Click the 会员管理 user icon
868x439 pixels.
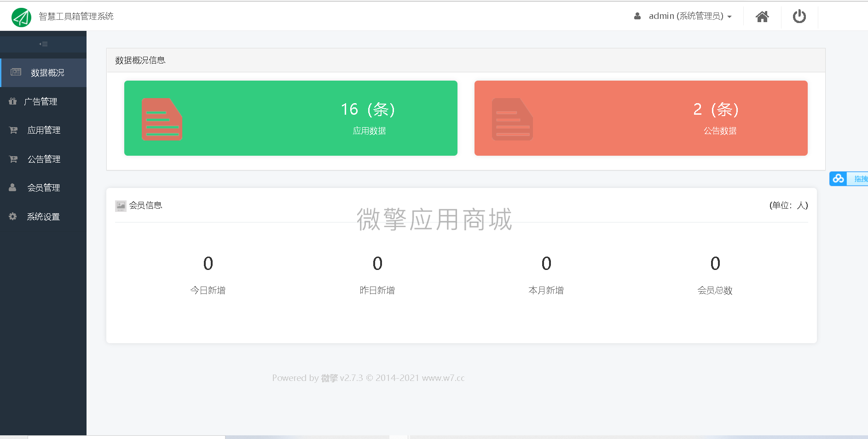coord(12,187)
